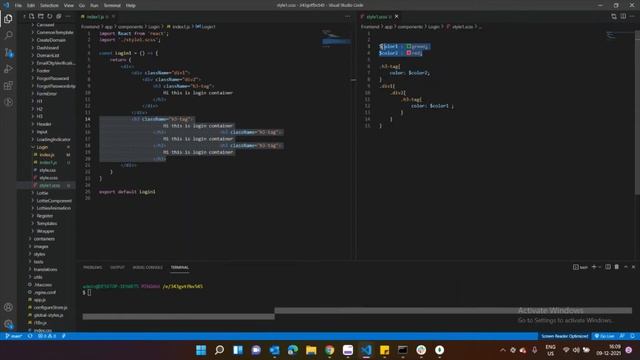This screenshot has width=640, height=360.
Task: Collapse all folders in explorer
Action: 59,16
